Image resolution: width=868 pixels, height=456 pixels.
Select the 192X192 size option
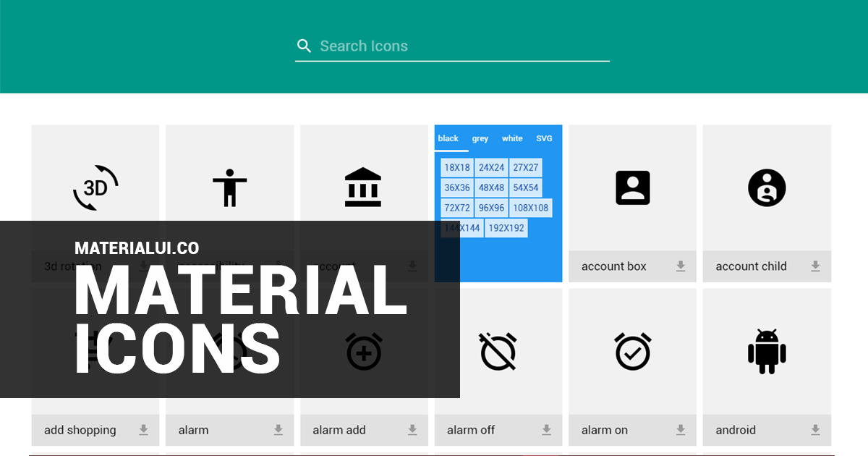(x=505, y=227)
